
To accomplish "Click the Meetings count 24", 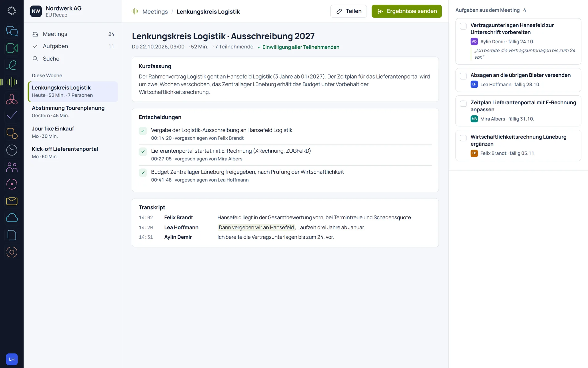I will 111,34.
